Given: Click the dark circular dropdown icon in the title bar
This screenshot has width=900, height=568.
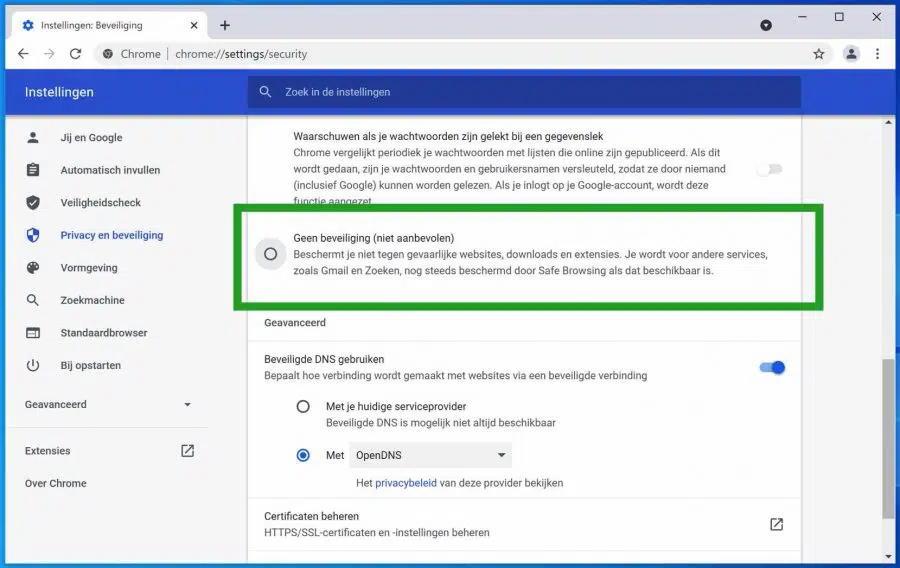Looking at the screenshot, I should pos(766,25).
